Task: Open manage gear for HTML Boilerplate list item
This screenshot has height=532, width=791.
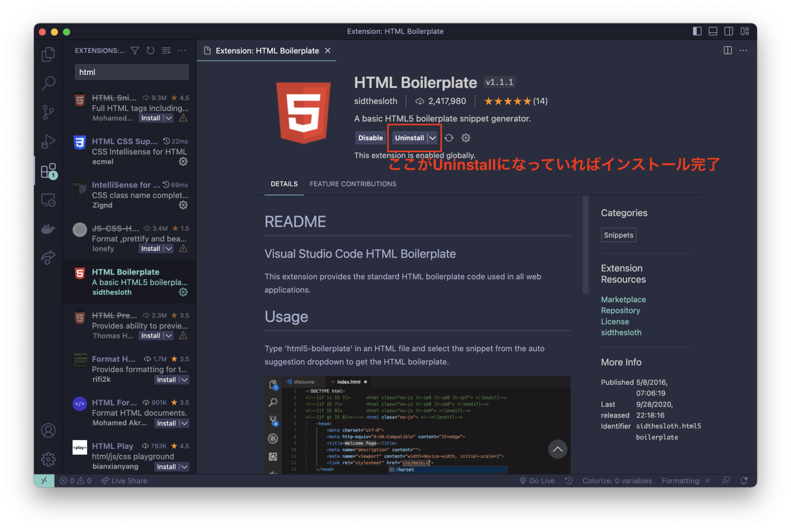Action: click(183, 292)
